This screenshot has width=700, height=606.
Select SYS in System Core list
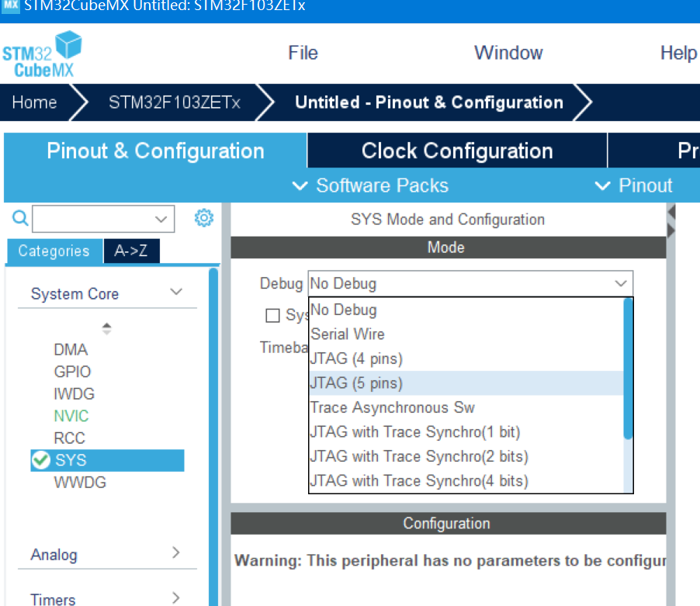click(107, 461)
